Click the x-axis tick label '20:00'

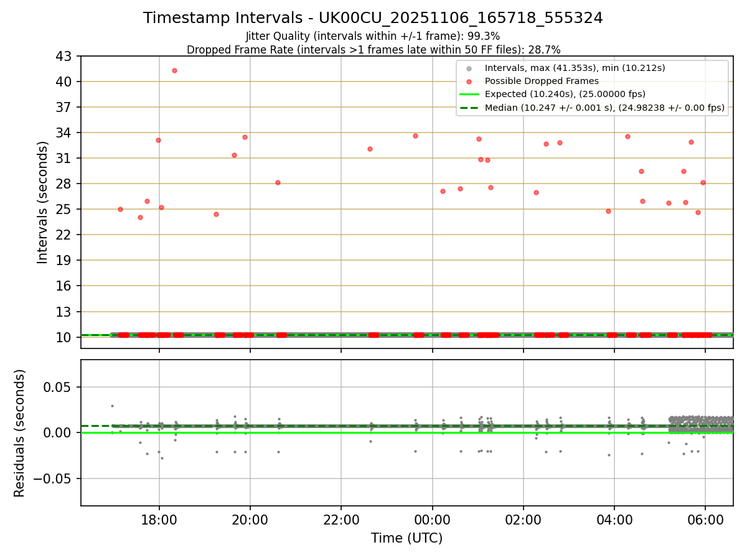[250, 520]
